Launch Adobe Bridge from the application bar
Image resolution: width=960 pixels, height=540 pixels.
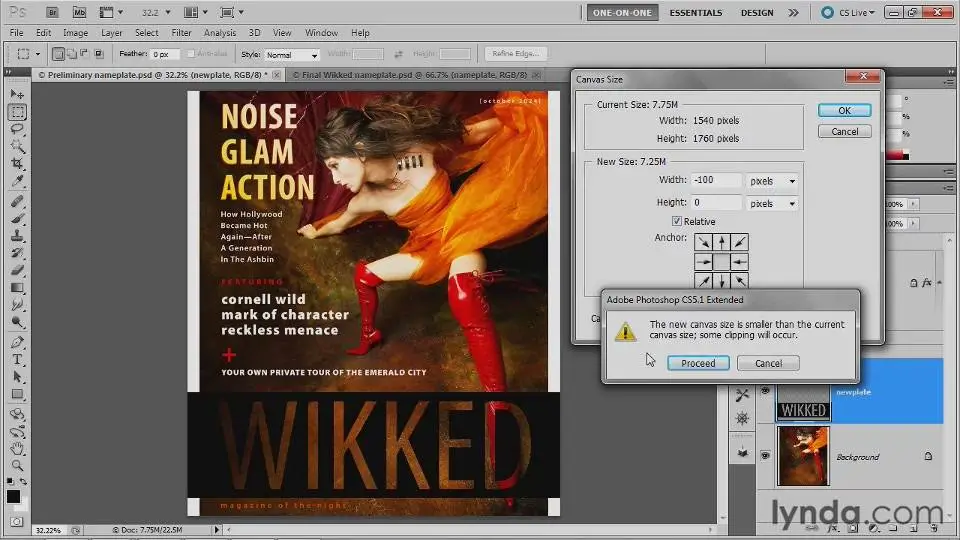pos(53,13)
